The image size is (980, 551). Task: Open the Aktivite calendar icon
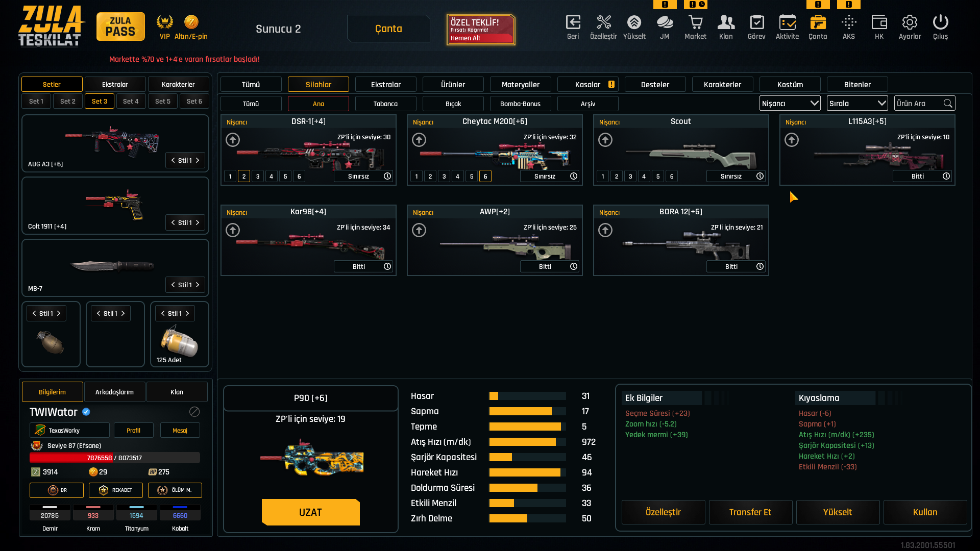coord(787,27)
